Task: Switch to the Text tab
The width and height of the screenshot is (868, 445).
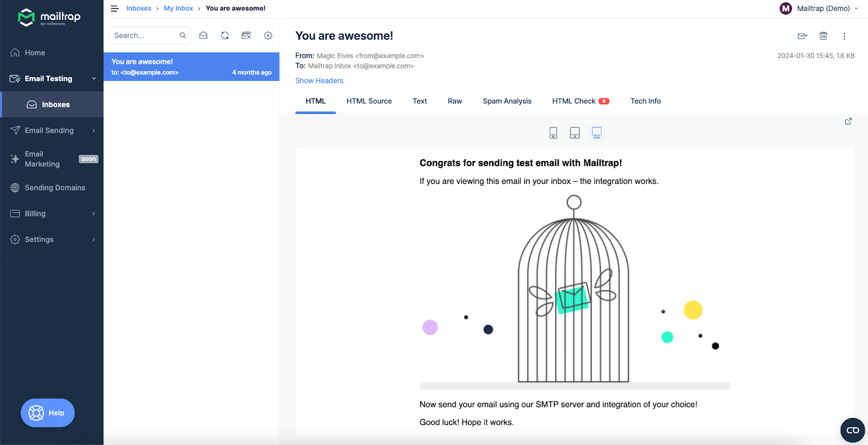Action: point(420,101)
